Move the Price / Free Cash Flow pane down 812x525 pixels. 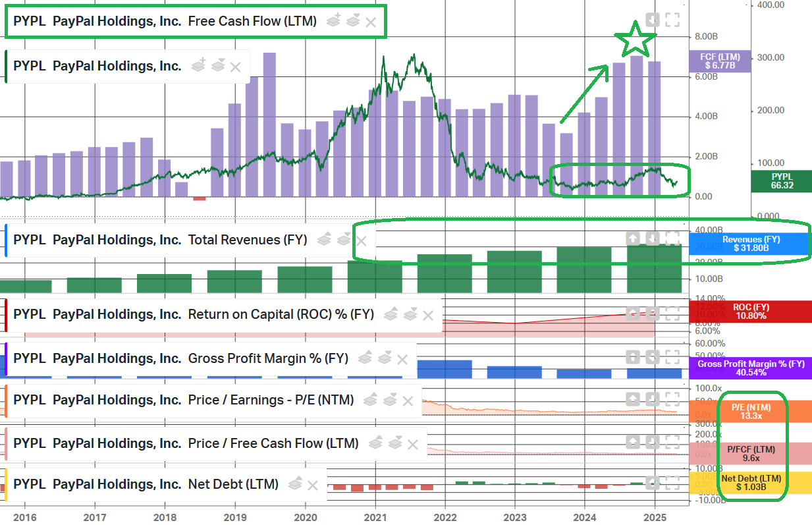click(652, 441)
